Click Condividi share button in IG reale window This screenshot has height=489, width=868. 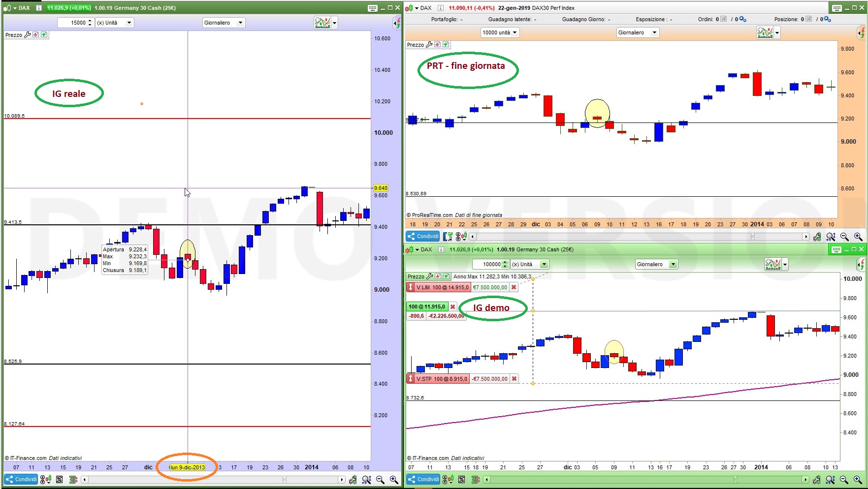[21, 480]
